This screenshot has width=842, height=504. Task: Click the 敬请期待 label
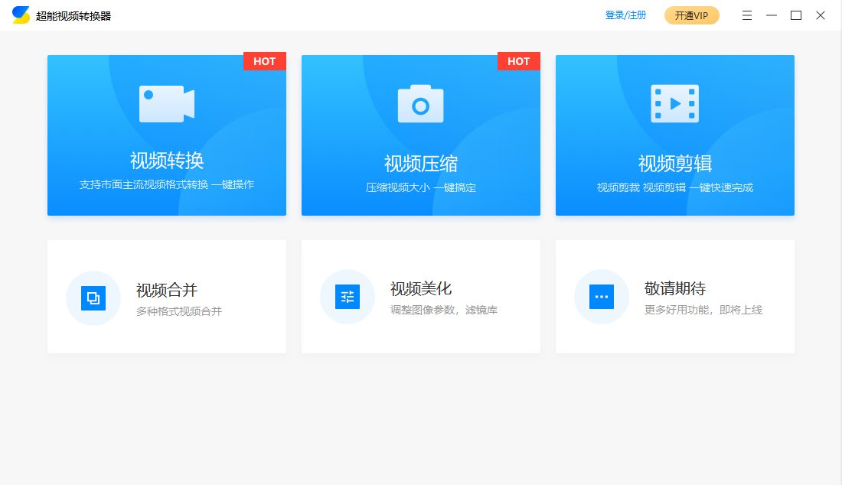click(x=675, y=288)
